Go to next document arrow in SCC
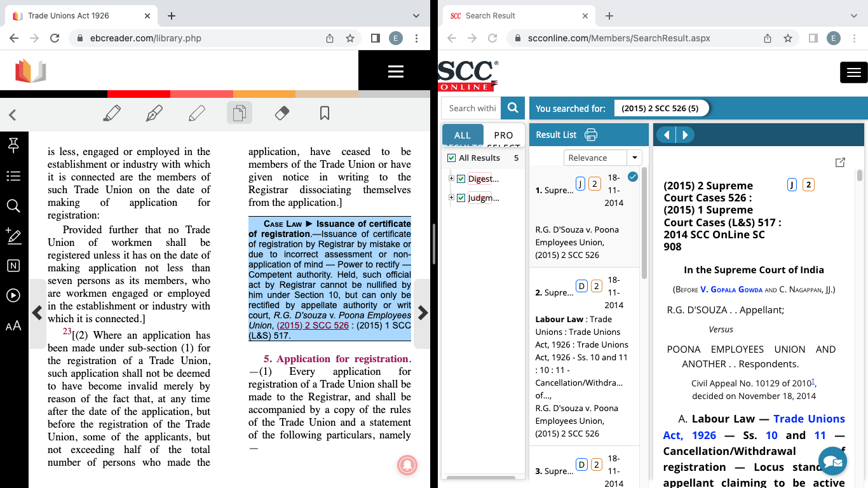The height and width of the screenshot is (488, 868). coord(684,135)
